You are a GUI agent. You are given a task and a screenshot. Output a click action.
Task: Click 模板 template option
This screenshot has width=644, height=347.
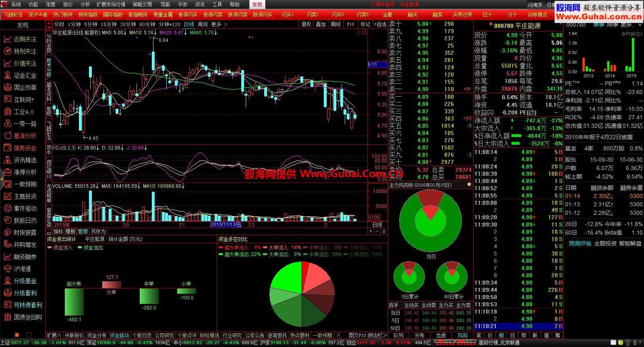70,231
